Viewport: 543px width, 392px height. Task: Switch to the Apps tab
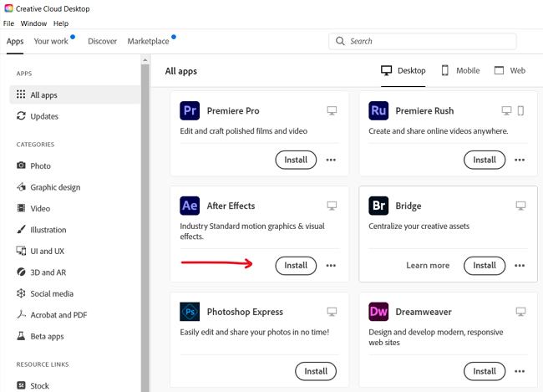click(x=15, y=41)
